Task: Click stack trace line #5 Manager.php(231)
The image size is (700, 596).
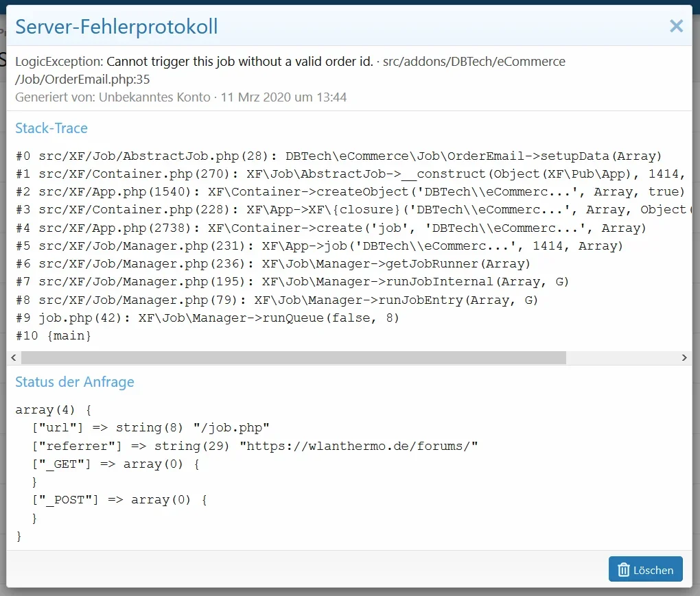Action: point(319,246)
